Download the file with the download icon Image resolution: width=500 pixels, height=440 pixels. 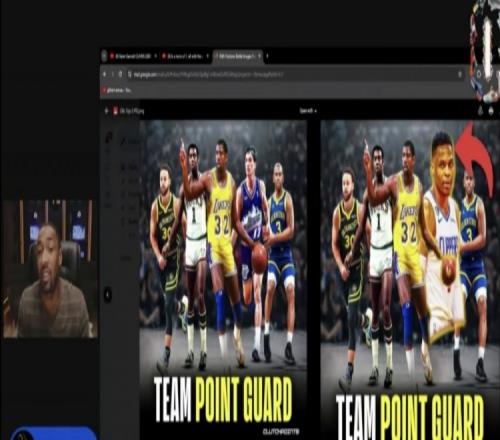click(x=491, y=111)
